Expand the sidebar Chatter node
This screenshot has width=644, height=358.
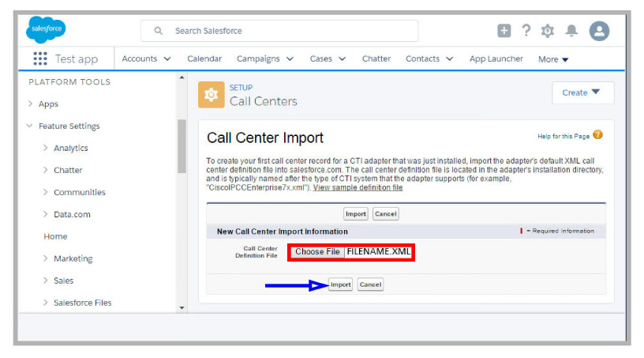pyautogui.click(x=45, y=170)
